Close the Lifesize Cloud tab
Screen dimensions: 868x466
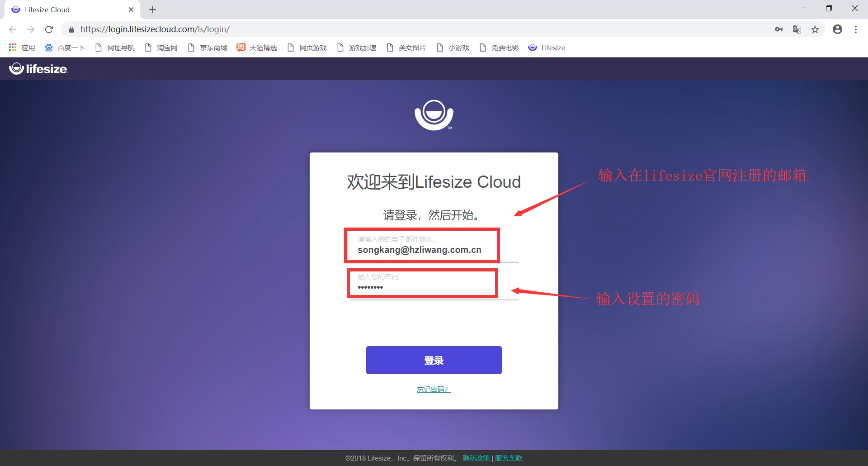131,10
